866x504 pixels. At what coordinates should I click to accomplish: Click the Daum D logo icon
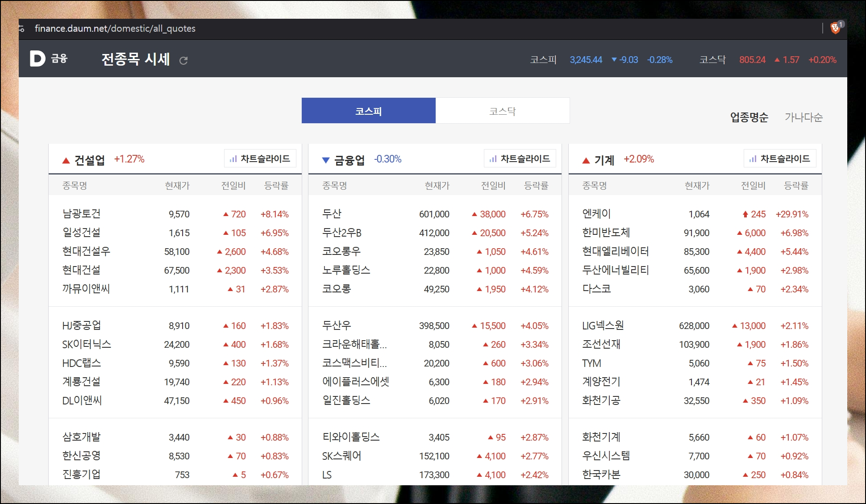click(37, 58)
